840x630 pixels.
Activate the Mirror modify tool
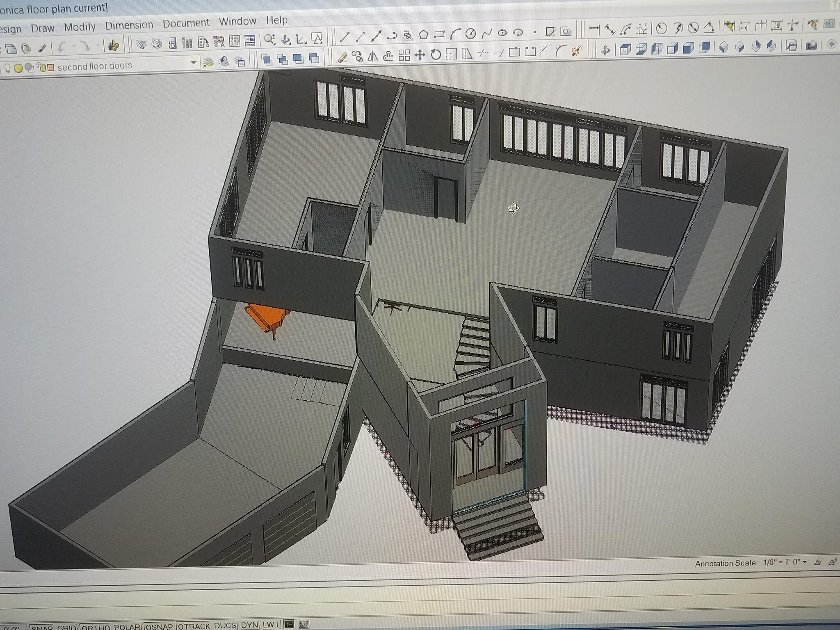(x=372, y=56)
